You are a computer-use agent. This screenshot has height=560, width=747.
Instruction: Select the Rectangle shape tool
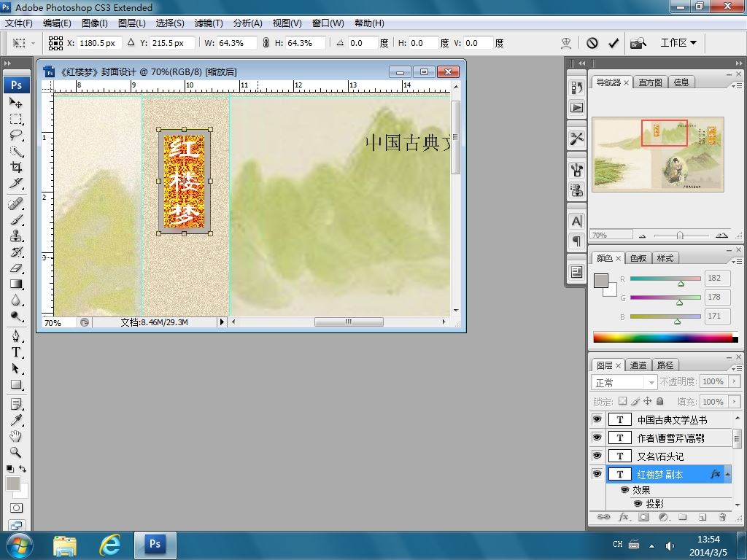16,385
